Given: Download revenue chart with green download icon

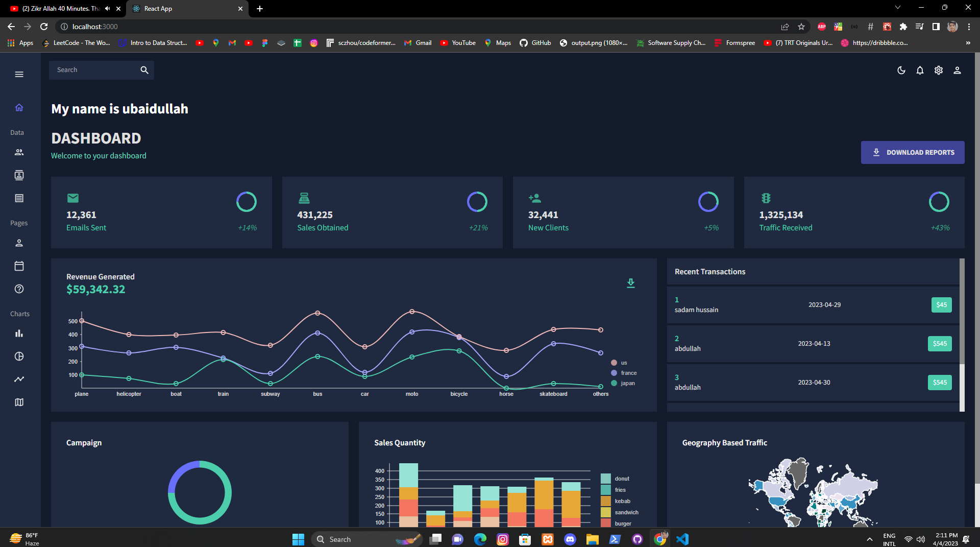Looking at the screenshot, I should 631,283.
